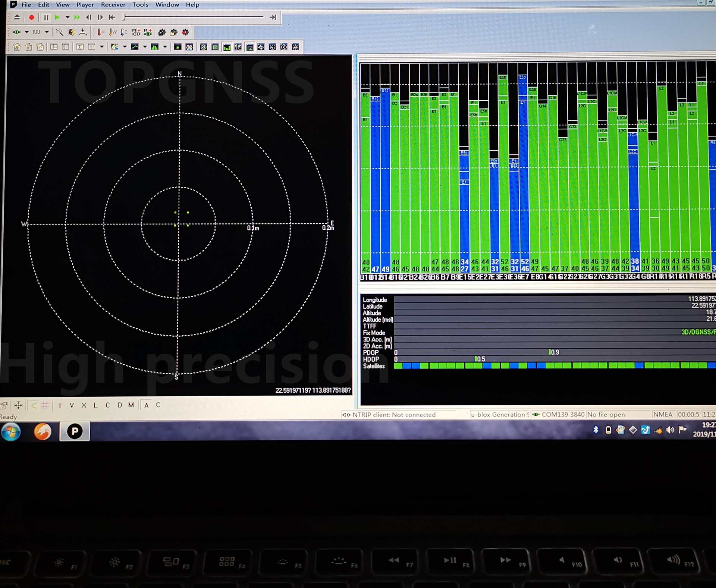Click the Pause playback icon
Image resolution: width=716 pixels, height=588 pixels.
46,17
